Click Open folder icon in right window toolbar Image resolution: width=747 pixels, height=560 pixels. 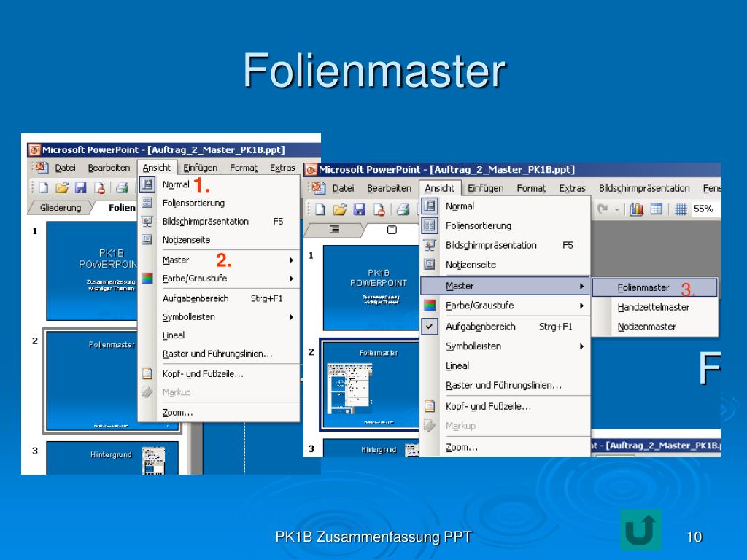340,209
